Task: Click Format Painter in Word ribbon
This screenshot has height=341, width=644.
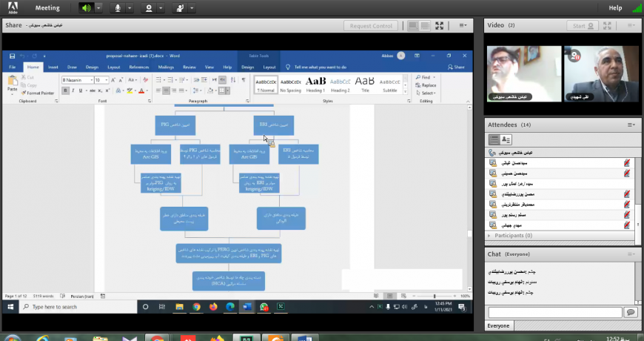Action: click(x=38, y=93)
